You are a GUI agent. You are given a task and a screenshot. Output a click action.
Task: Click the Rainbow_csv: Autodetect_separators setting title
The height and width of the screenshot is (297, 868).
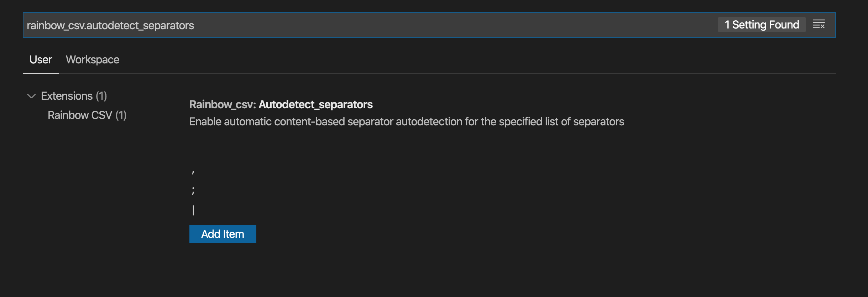(x=281, y=104)
